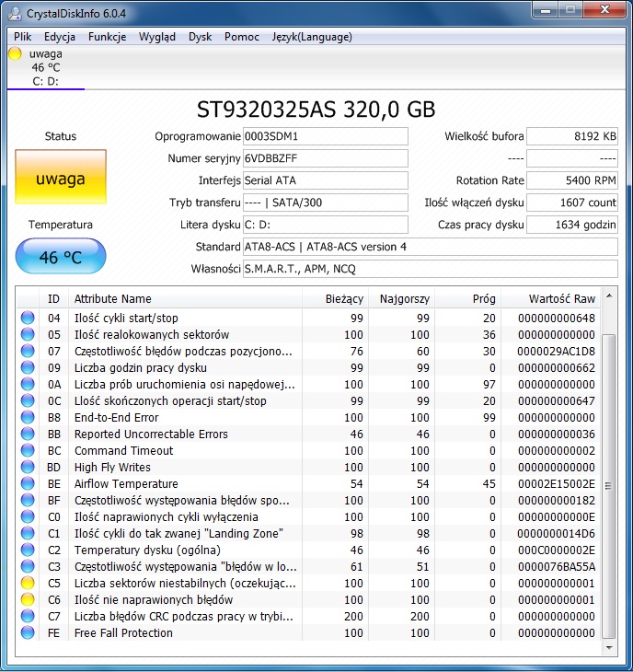Click the yellow disk status circle icon
The width and height of the screenshot is (633, 672).
pyautogui.click(x=15, y=54)
